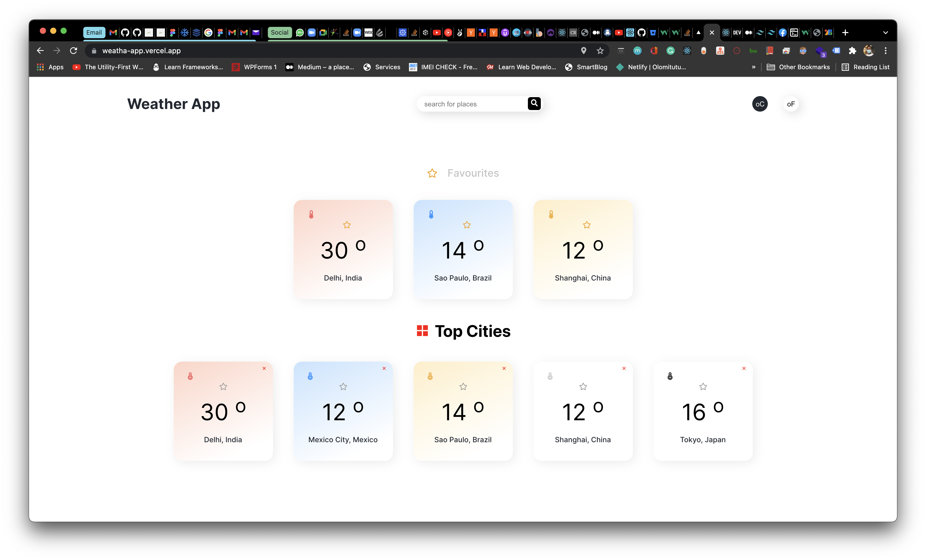
Task: Open a new tab with the plus button
Action: (x=845, y=33)
